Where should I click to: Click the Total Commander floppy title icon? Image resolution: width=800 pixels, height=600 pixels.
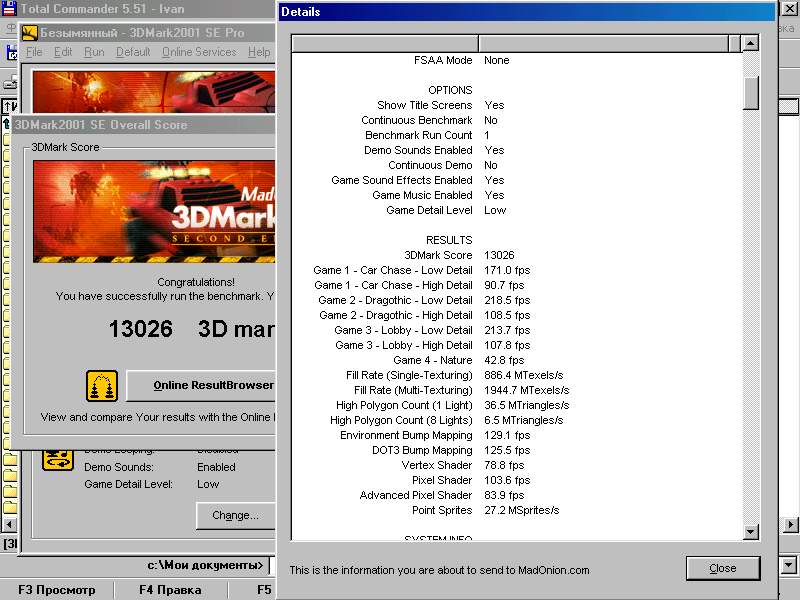click(9, 8)
